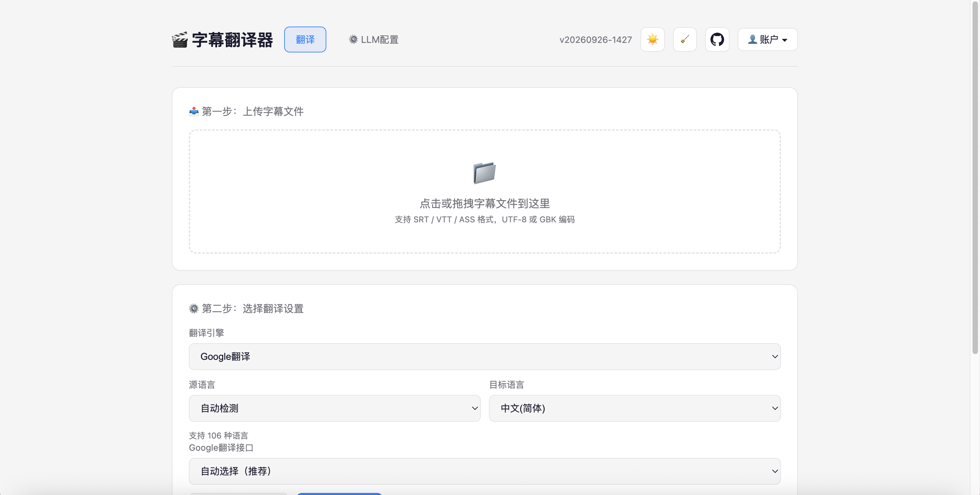The height and width of the screenshot is (495, 980).
Task: Open the GitHub repository icon
Action: (x=717, y=39)
